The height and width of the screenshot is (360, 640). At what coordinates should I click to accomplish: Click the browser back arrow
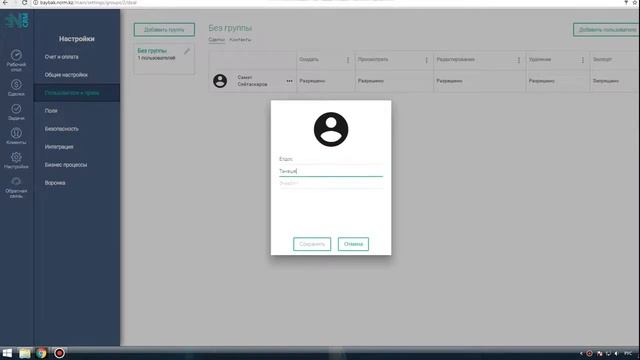coord(5,2)
